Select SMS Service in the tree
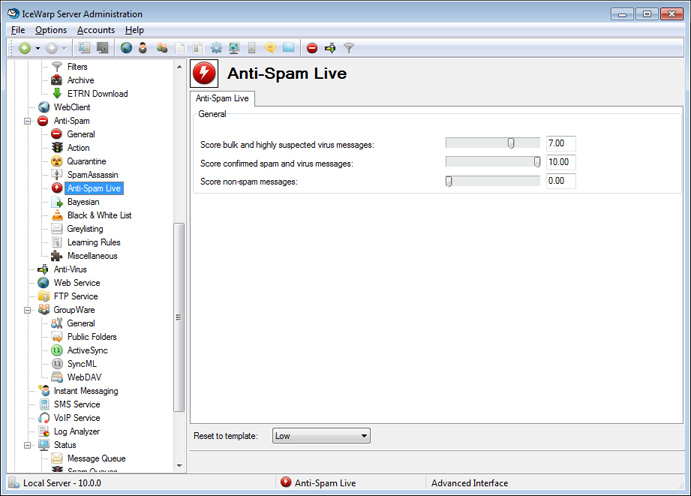The height and width of the screenshot is (496, 691). pos(77,404)
